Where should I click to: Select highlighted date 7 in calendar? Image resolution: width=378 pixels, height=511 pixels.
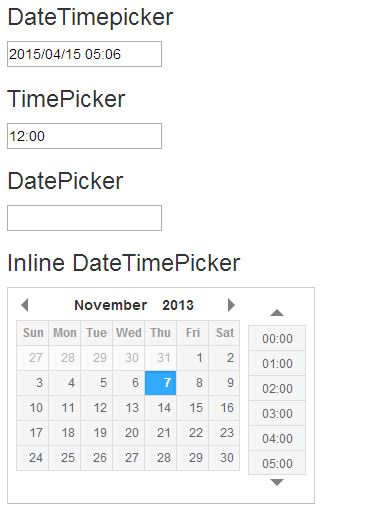161,383
